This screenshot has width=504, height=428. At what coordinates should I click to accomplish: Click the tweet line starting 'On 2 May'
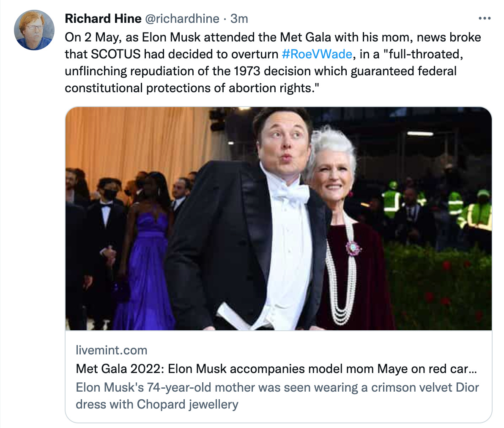273,37
